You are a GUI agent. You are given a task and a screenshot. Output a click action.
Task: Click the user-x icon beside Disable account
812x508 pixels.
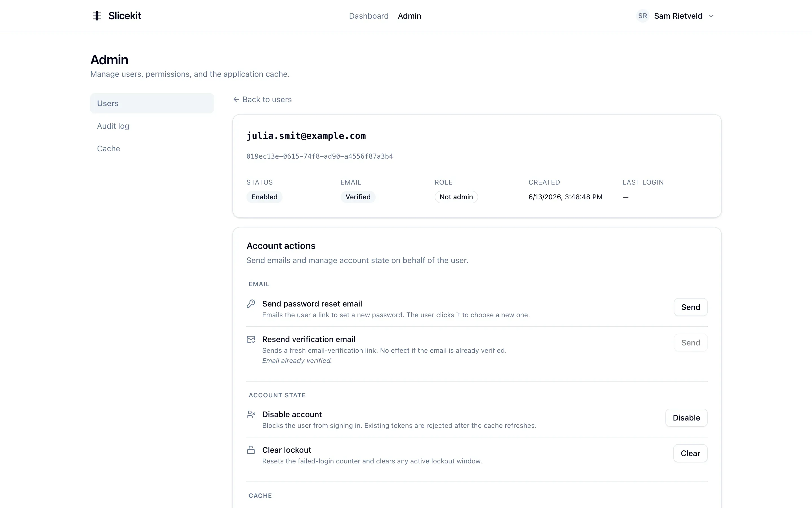point(251,414)
